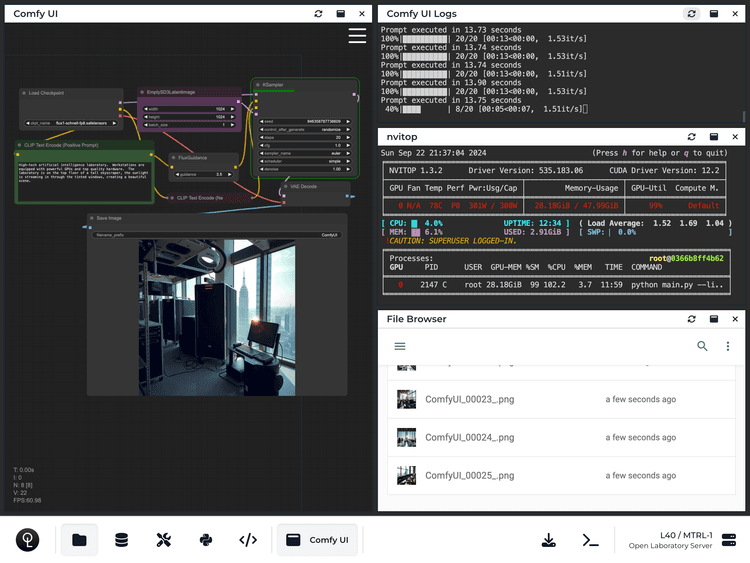Collapse the Load Checkpoint node

[x=24, y=93]
